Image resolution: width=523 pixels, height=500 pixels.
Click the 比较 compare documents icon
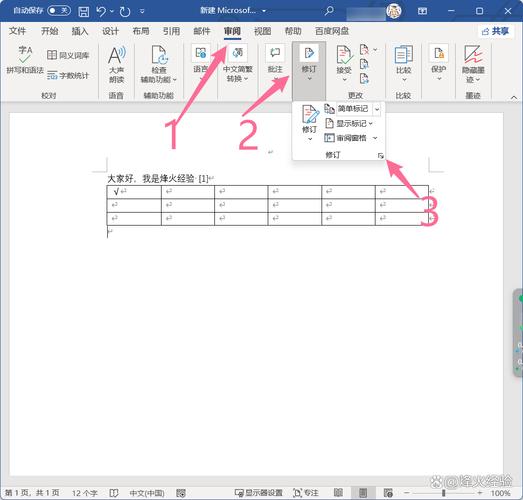tap(404, 55)
